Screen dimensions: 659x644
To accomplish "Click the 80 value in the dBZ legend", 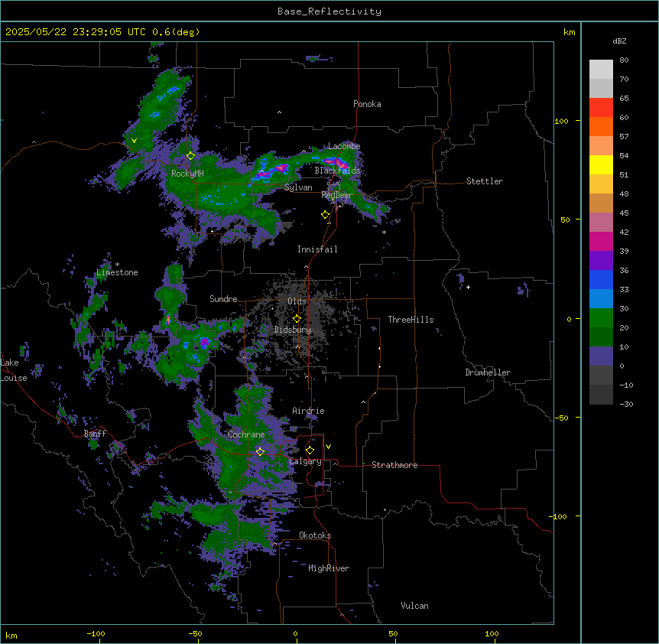I will click(x=624, y=60).
